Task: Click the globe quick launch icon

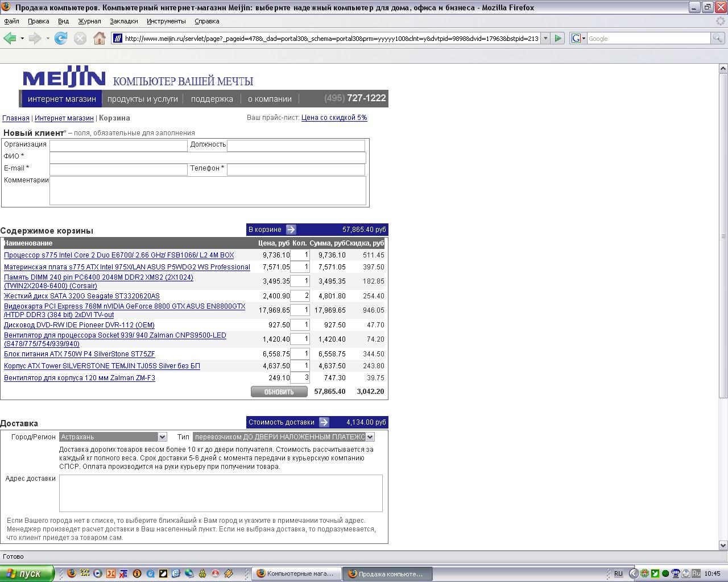Action: [x=189, y=573]
